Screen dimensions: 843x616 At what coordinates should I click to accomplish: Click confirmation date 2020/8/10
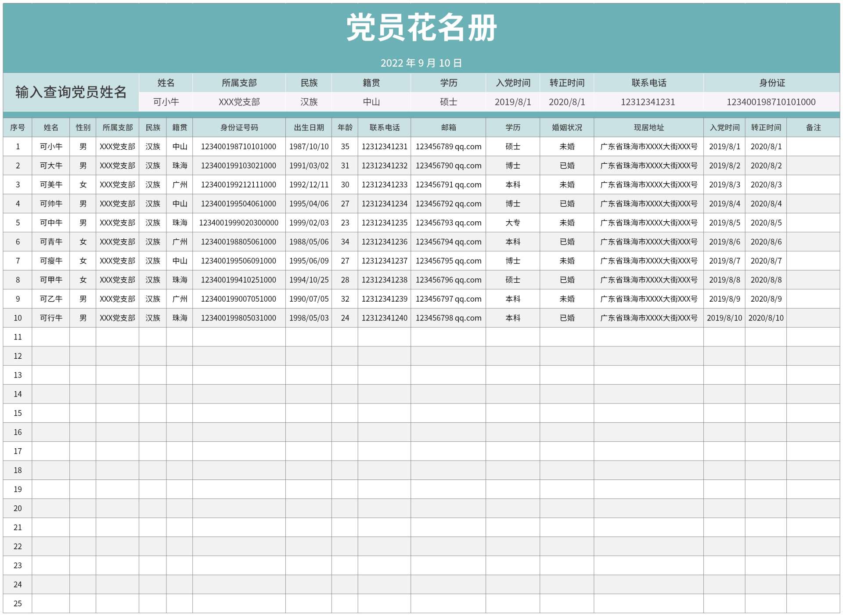766,318
